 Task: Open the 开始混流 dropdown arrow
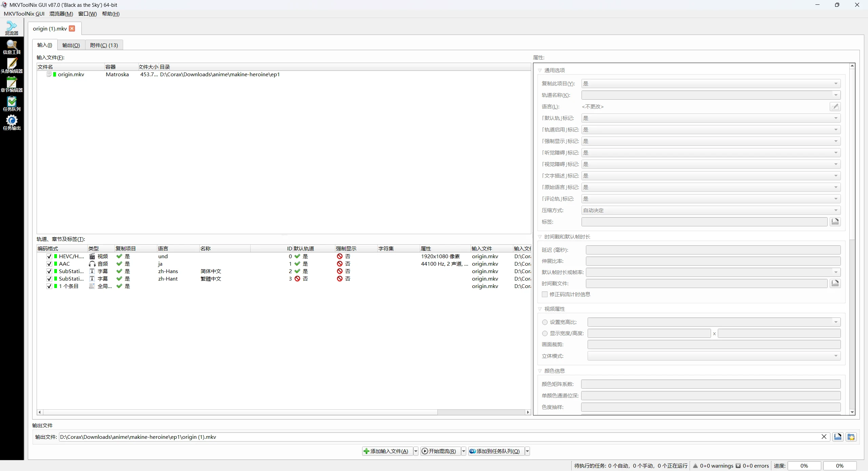(x=463, y=451)
